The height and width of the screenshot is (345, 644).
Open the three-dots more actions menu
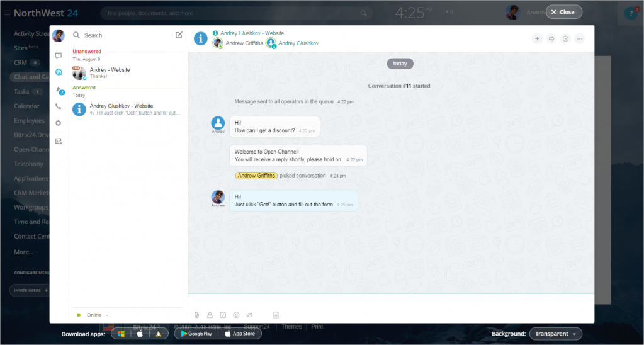click(x=580, y=38)
